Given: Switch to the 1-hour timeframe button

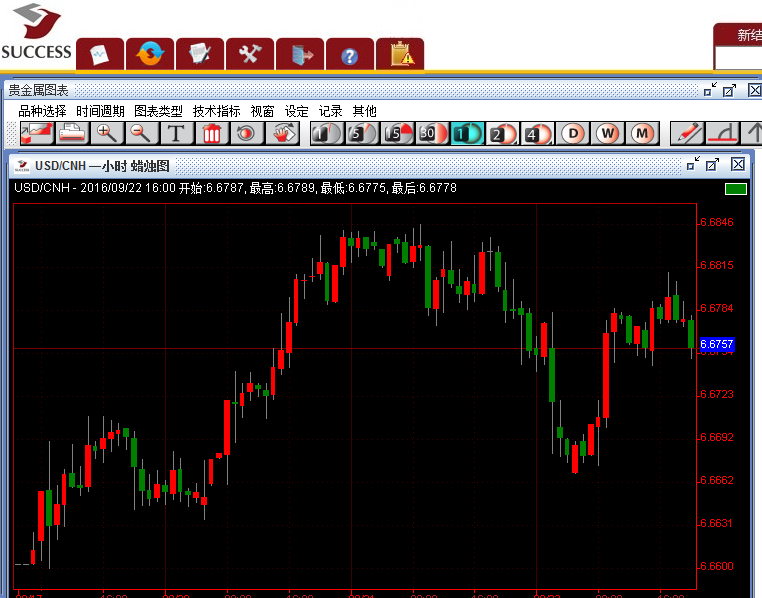Looking at the screenshot, I should tap(467, 133).
